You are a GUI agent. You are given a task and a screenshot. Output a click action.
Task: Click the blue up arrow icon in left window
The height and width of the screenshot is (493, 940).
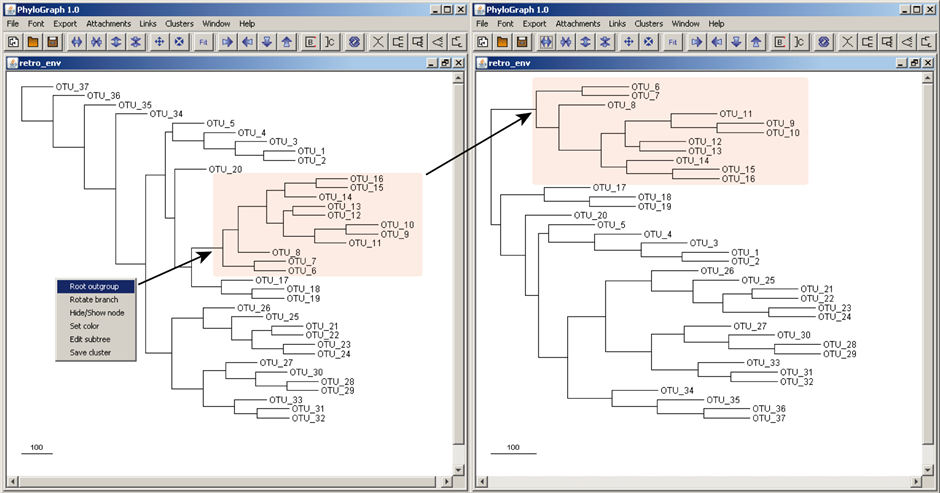[x=287, y=42]
